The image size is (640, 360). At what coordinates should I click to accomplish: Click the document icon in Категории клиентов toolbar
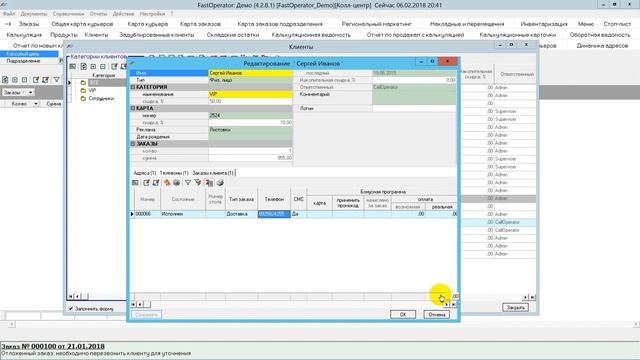click(x=83, y=67)
